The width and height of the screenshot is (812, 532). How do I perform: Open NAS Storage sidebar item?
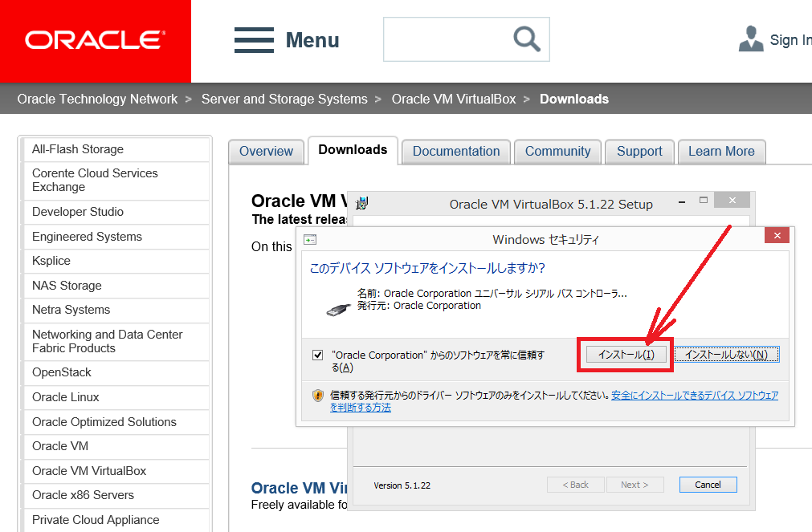point(116,286)
